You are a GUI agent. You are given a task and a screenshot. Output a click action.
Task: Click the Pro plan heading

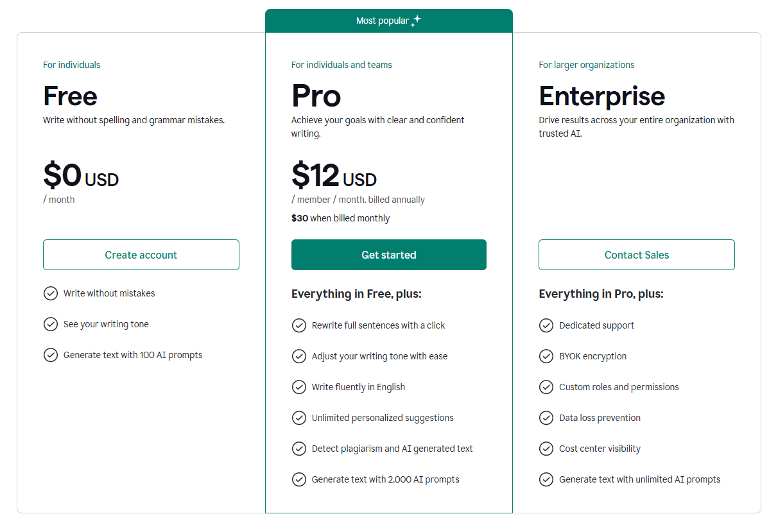pos(316,96)
